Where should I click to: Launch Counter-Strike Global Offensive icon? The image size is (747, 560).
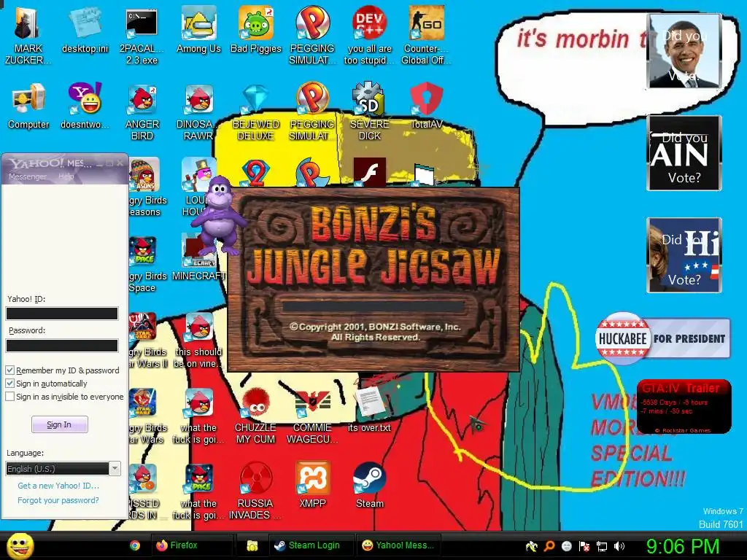426,34
